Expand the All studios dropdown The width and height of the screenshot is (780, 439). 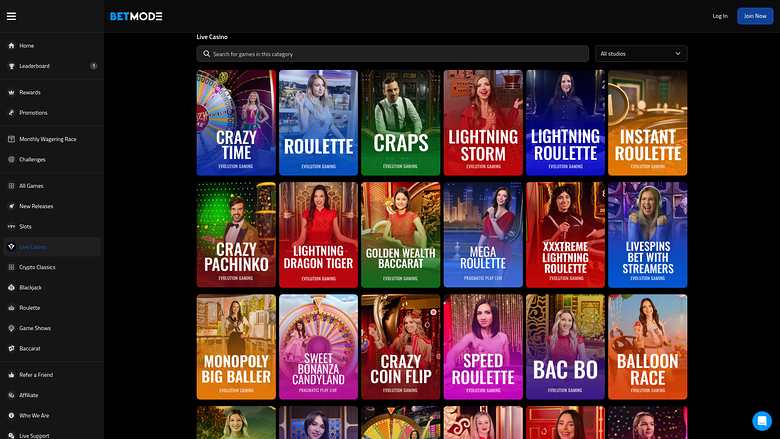point(641,54)
